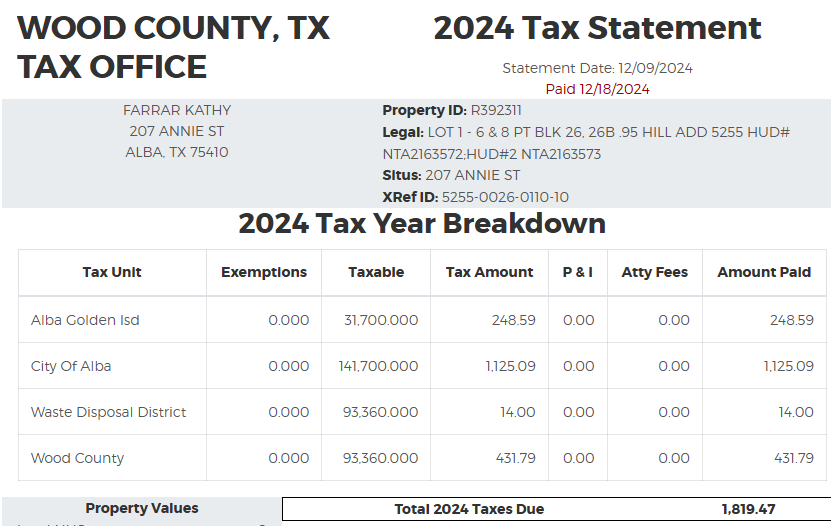Screen dimensions: 831x526
Task: Click the Wood County, TX Tax Office heading
Action: click(173, 47)
